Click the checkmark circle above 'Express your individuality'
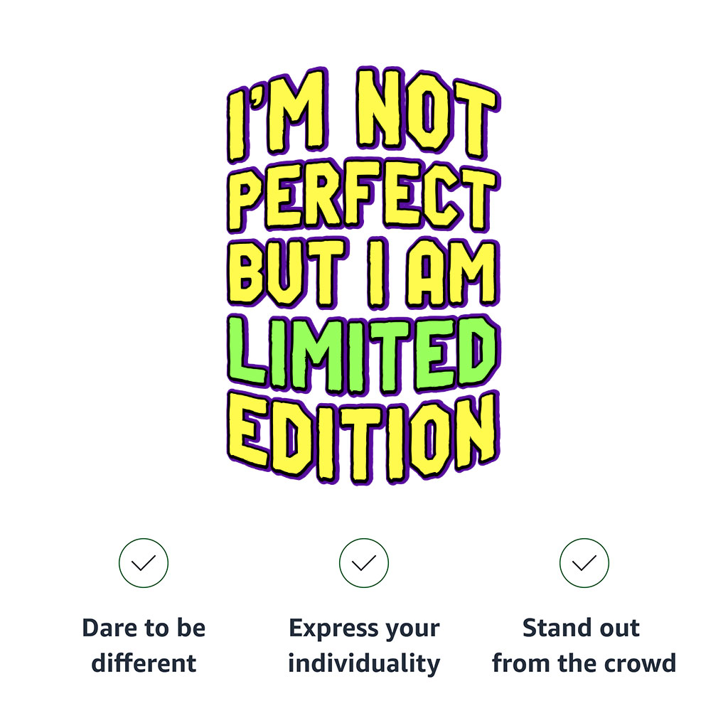 (363, 563)
